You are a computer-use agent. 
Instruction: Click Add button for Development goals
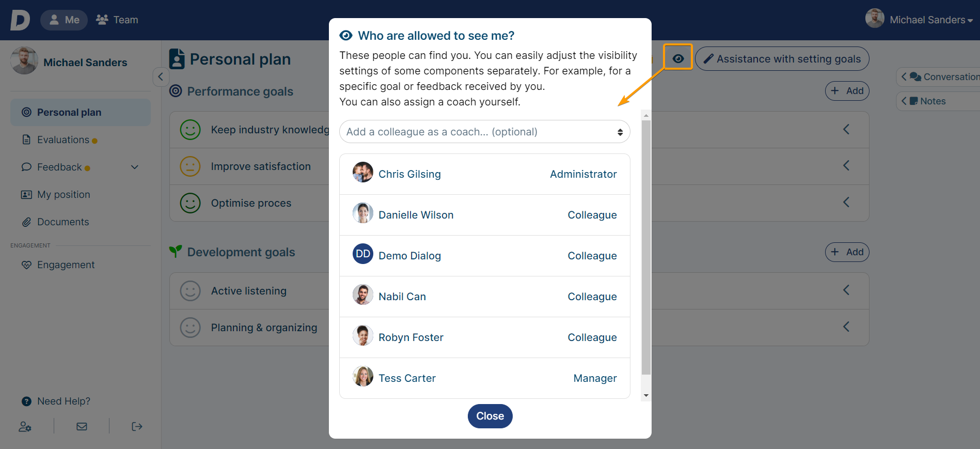(847, 252)
